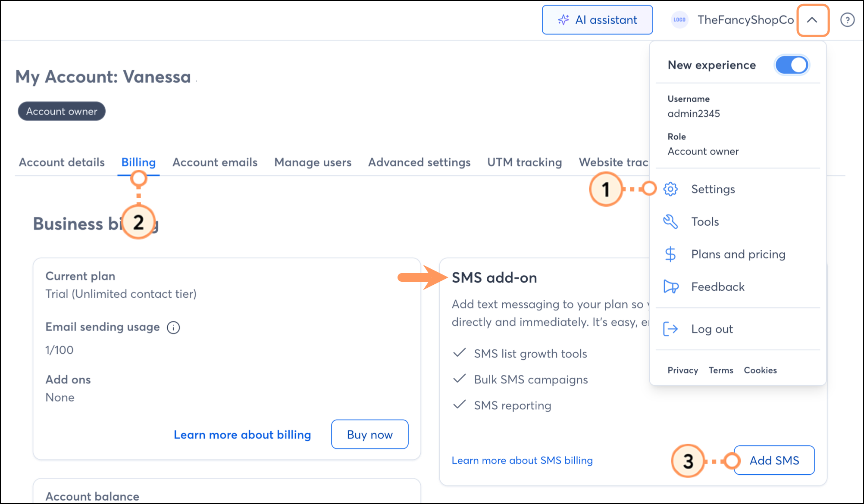Click the Log out arrow icon
Screen dimensions: 864x504
click(670, 329)
